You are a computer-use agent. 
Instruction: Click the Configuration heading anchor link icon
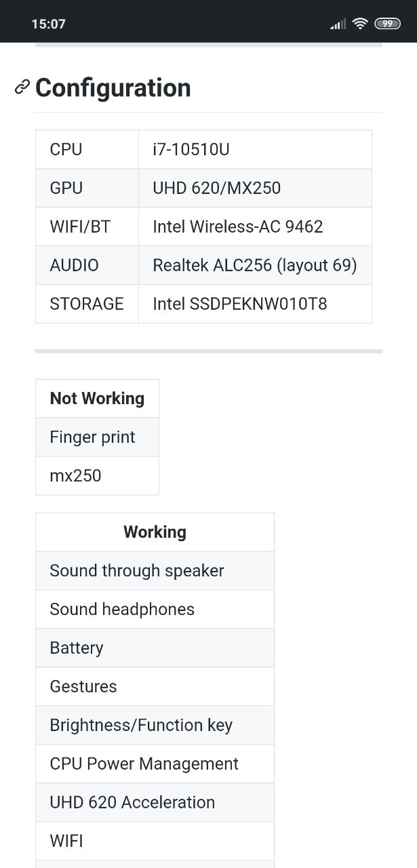coord(22,87)
